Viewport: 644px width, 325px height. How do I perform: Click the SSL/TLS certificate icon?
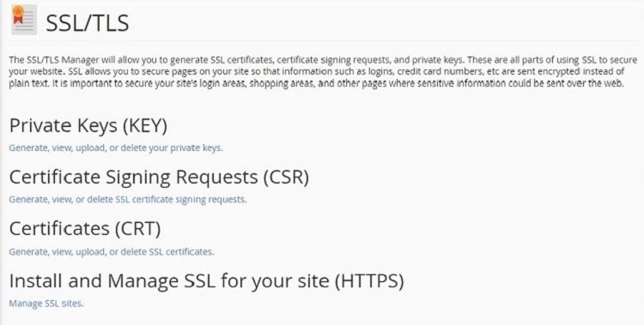point(24,20)
